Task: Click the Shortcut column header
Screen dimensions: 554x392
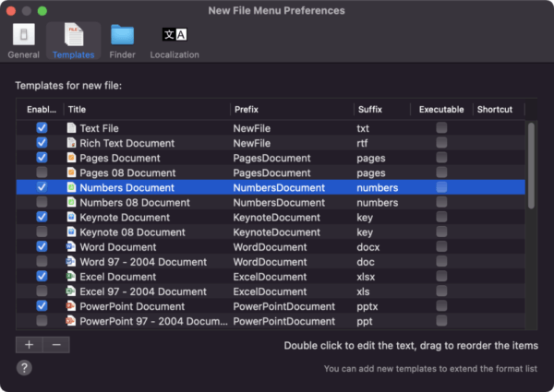Action: pos(499,110)
